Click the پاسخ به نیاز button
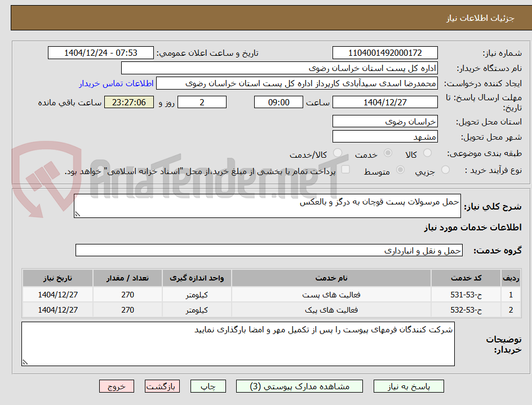This screenshot has width=532, height=405. (409, 386)
